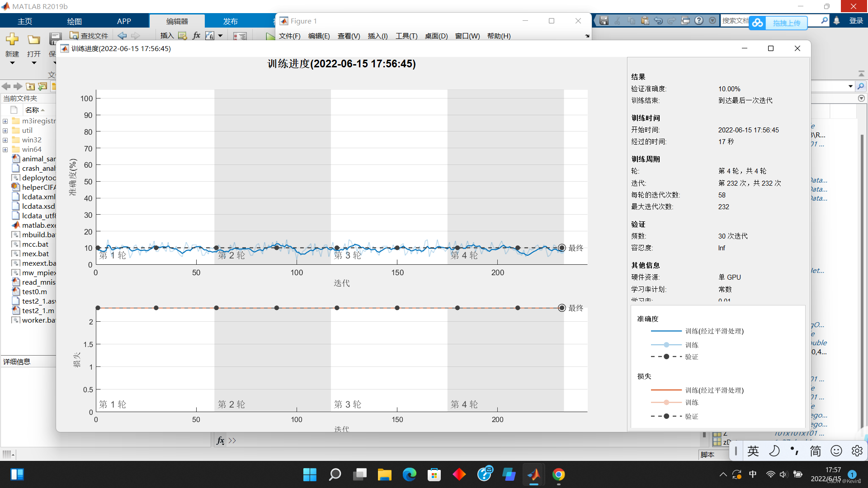This screenshot has width=868, height=488.
Task: Click the Find Files (查找文件) icon
Action: pos(74,36)
